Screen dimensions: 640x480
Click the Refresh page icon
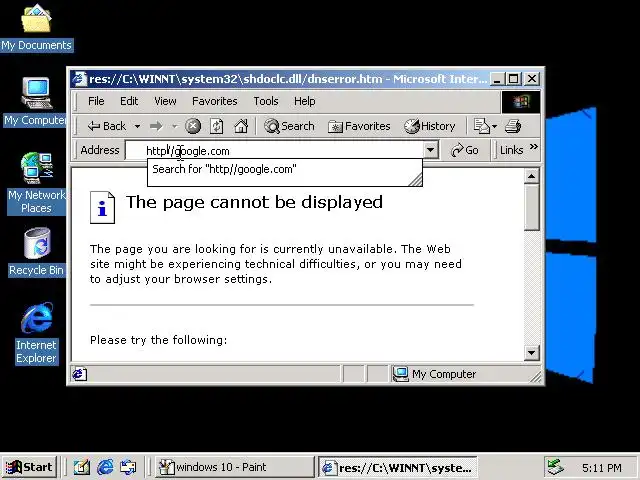pyautogui.click(x=217, y=126)
